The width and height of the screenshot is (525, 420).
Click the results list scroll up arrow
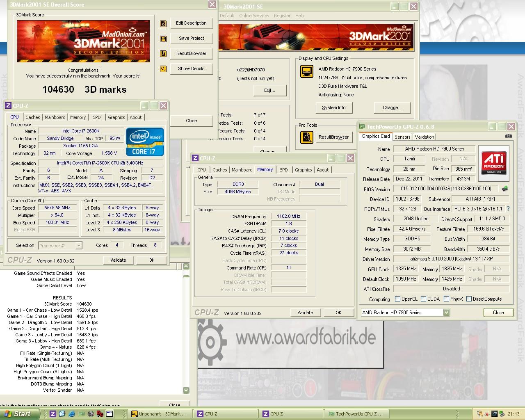pyautogui.click(x=186, y=266)
